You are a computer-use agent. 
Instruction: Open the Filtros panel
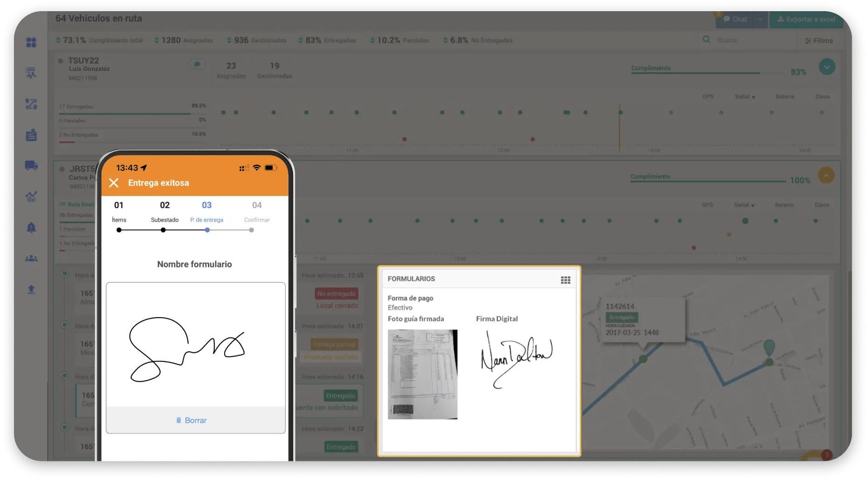click(819, 41)
